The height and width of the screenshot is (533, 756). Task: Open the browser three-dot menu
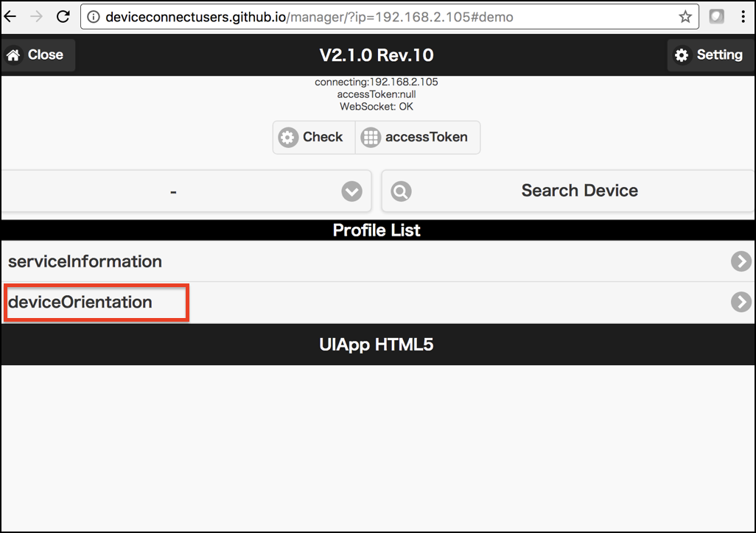point(743,16)
